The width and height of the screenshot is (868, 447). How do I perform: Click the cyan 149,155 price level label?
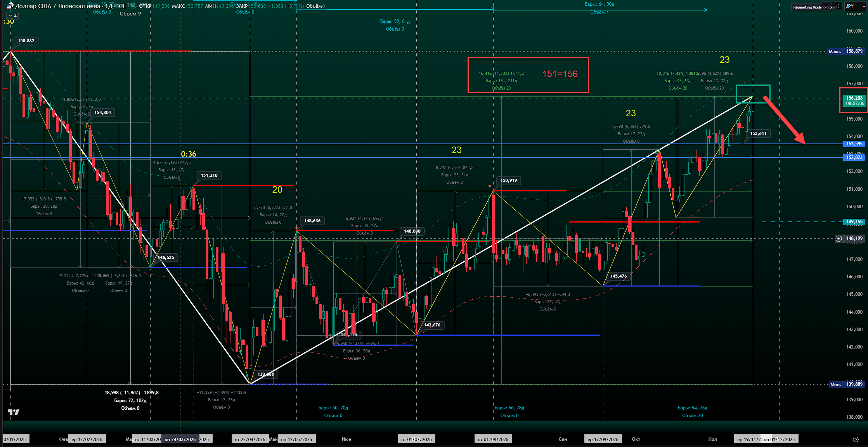(x=854, y=222)
